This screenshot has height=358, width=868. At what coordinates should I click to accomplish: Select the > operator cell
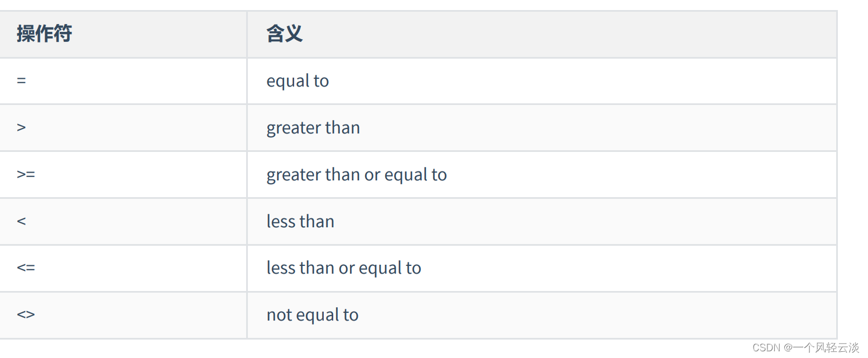(123, 128)
